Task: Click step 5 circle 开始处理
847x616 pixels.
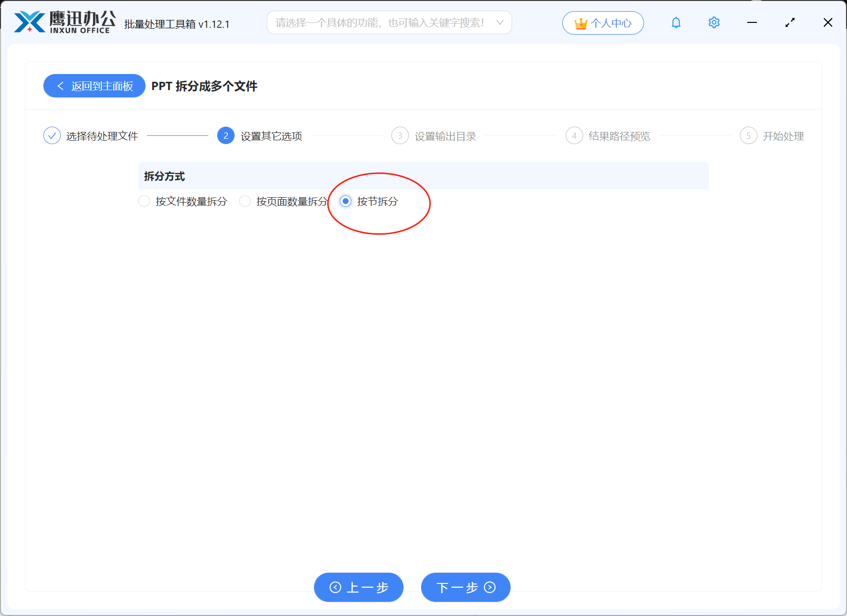Action: [x=748, y=135]
